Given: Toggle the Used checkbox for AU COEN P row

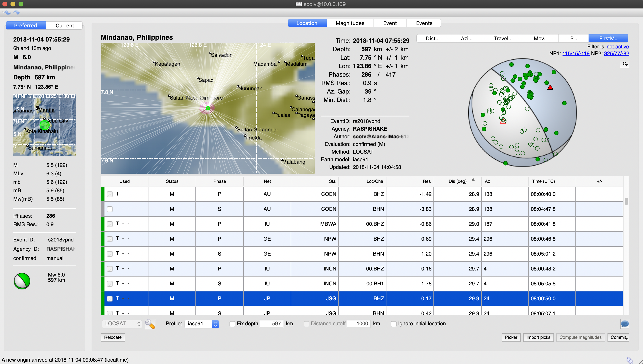Looking at the screenshot, I should click(110, 194).
